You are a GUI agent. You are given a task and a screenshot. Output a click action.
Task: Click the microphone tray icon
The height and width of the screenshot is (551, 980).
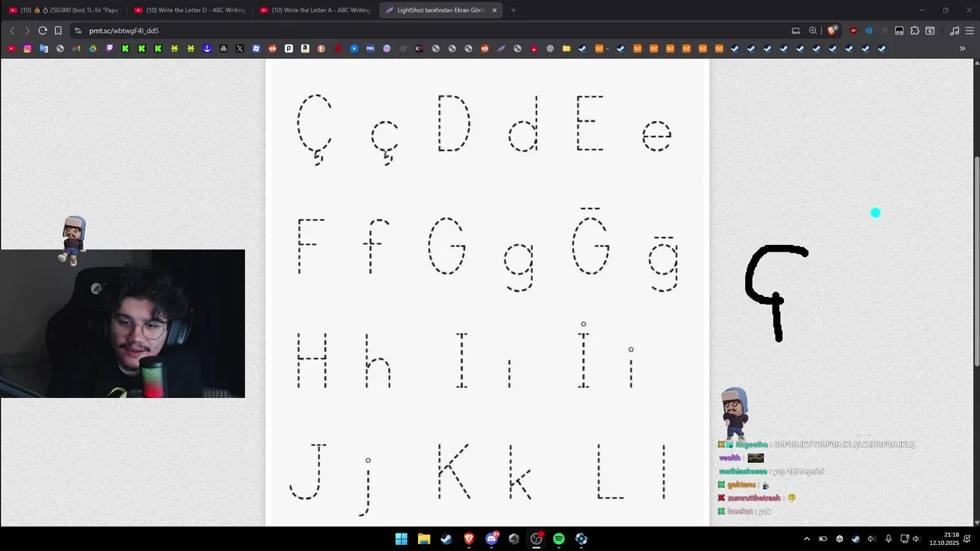pos(888,539)
